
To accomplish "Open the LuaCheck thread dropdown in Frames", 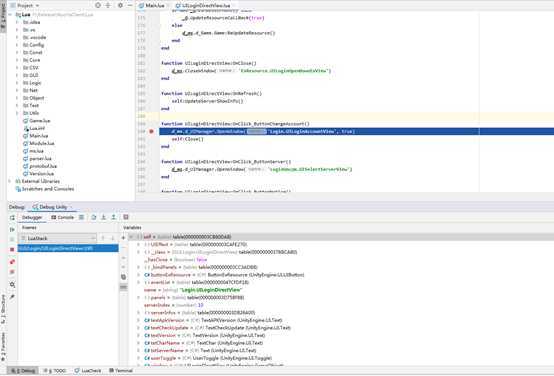I will coord(58,238).
